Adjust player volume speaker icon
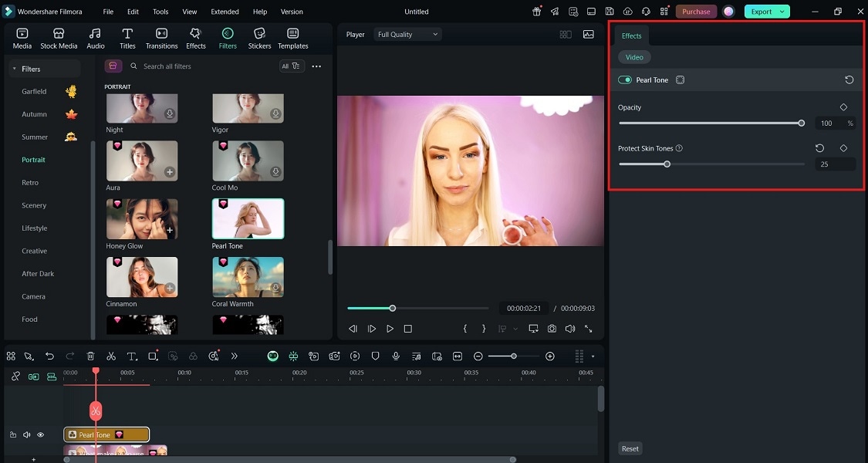 tap(570, 329)
